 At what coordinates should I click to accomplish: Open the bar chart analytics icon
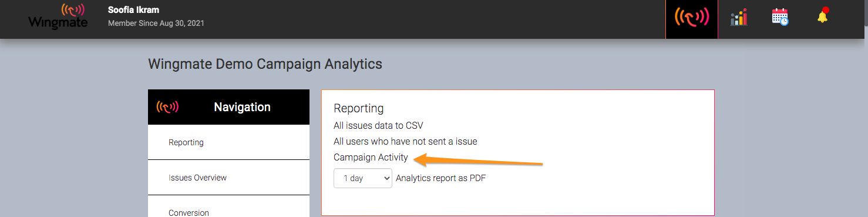click(739, 18)
